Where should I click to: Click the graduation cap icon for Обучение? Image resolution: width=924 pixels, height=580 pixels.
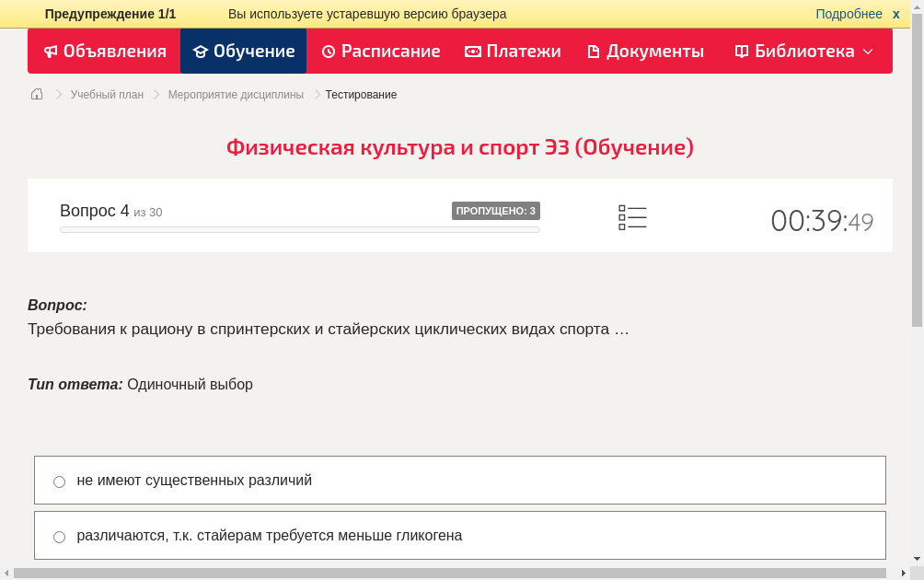(200, 52)
